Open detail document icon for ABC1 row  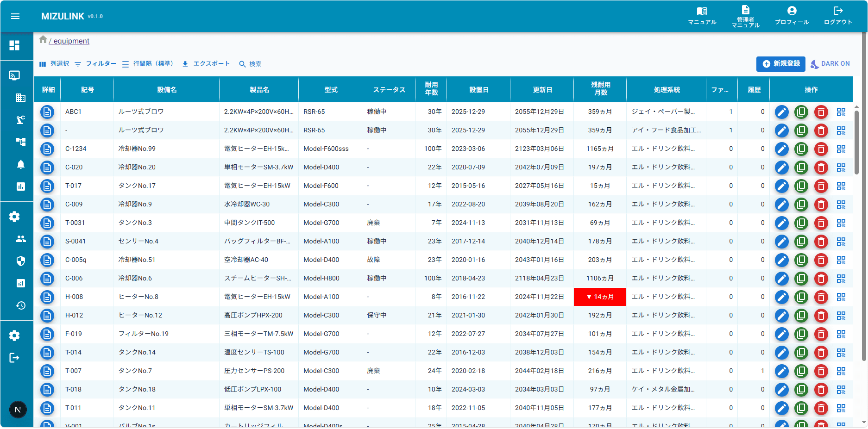pyautogui.click(x=47, y=112)
